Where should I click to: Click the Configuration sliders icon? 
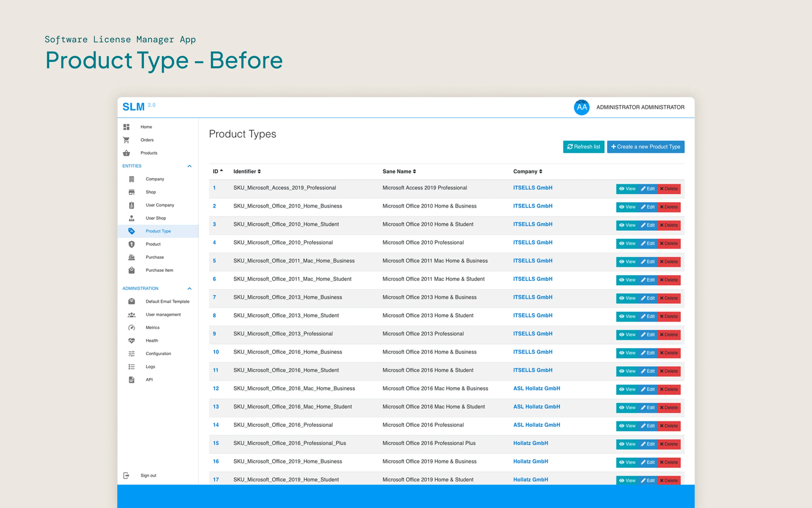pyautogui.click(x=132, y=353)
